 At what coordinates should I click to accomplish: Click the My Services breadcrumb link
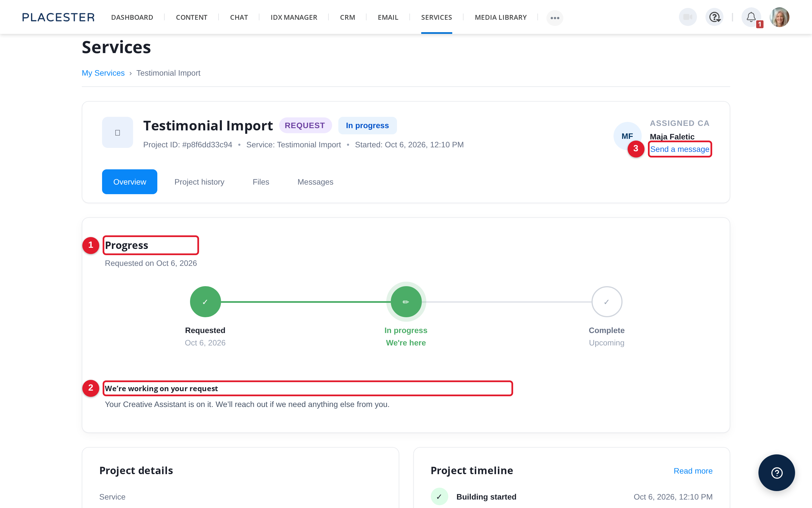coord(103,73)
